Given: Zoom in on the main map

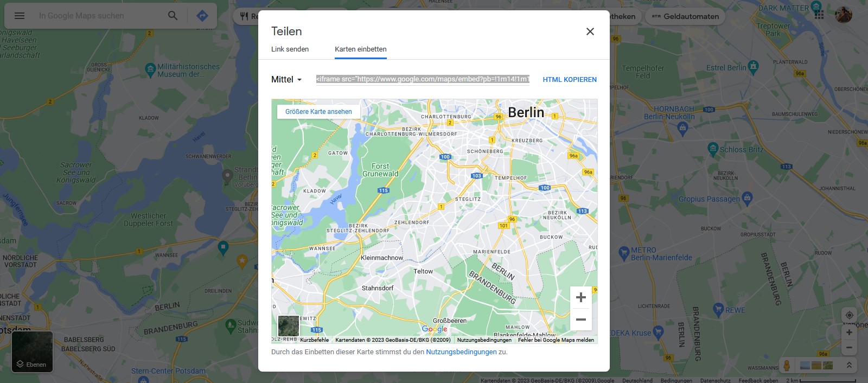Looking at the screenshot, I should click(x=849, y=333).
